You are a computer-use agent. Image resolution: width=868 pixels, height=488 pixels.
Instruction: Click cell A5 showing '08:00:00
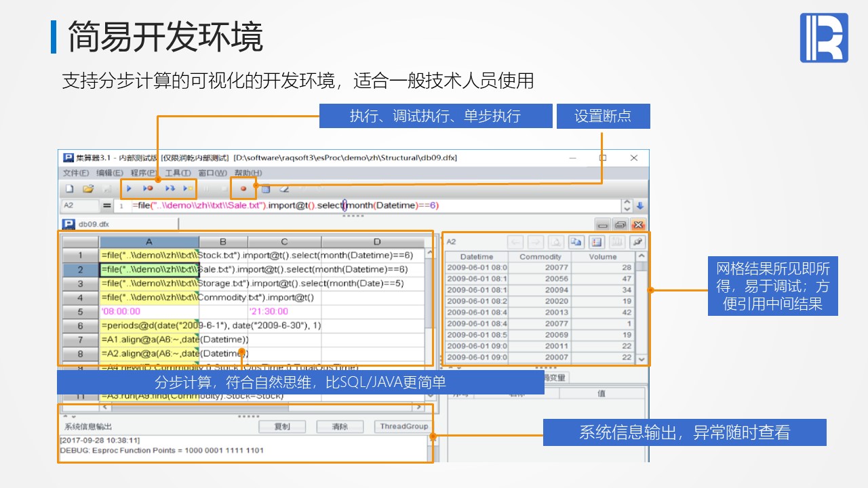coord(149,312)
